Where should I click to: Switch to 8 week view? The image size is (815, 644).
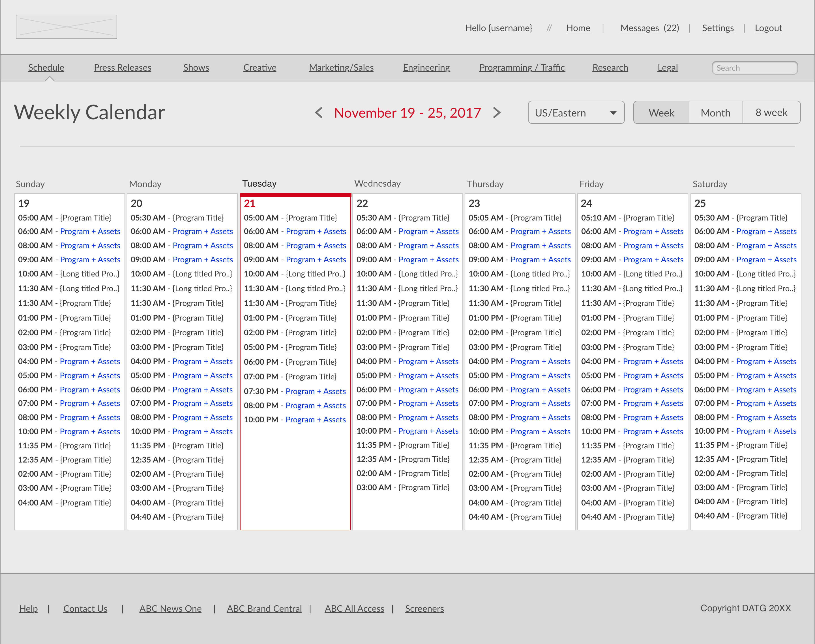point(771,112)
